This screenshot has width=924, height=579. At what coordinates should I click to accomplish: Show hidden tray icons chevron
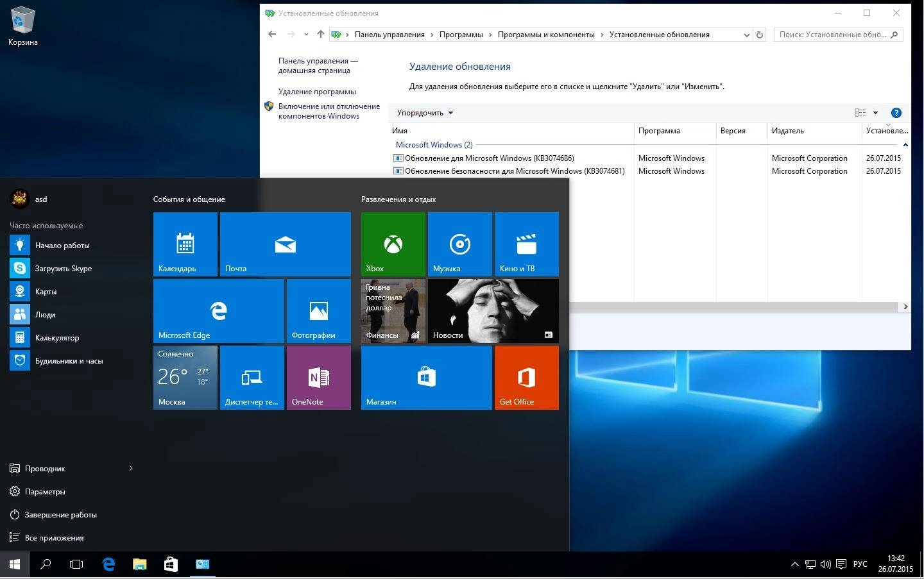[x=794, y=564]
